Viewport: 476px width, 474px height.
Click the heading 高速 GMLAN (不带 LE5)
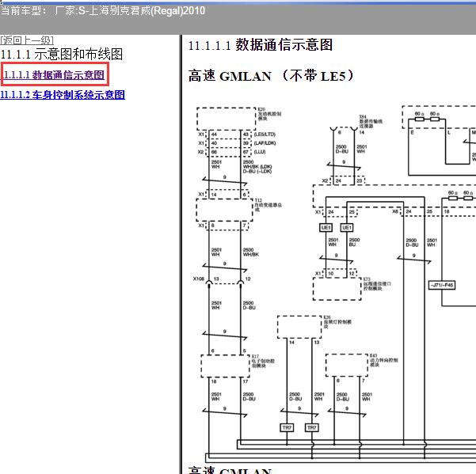[x=271, y=76]
